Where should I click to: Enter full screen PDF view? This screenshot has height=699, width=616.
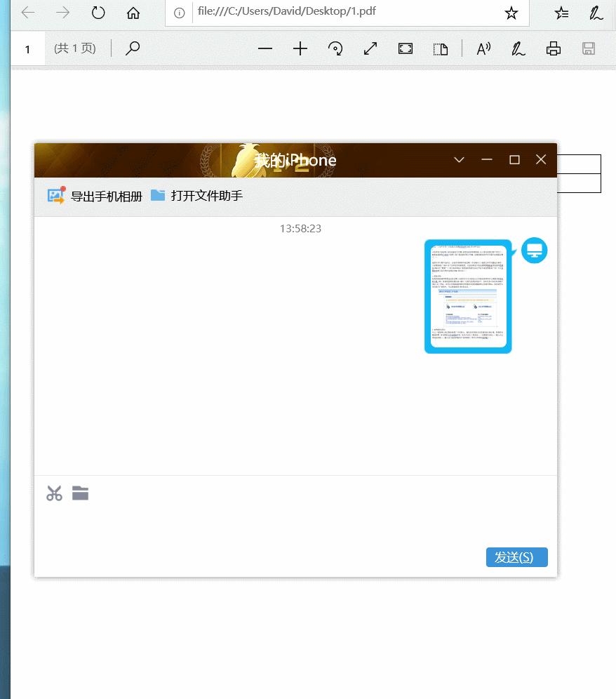405,48
